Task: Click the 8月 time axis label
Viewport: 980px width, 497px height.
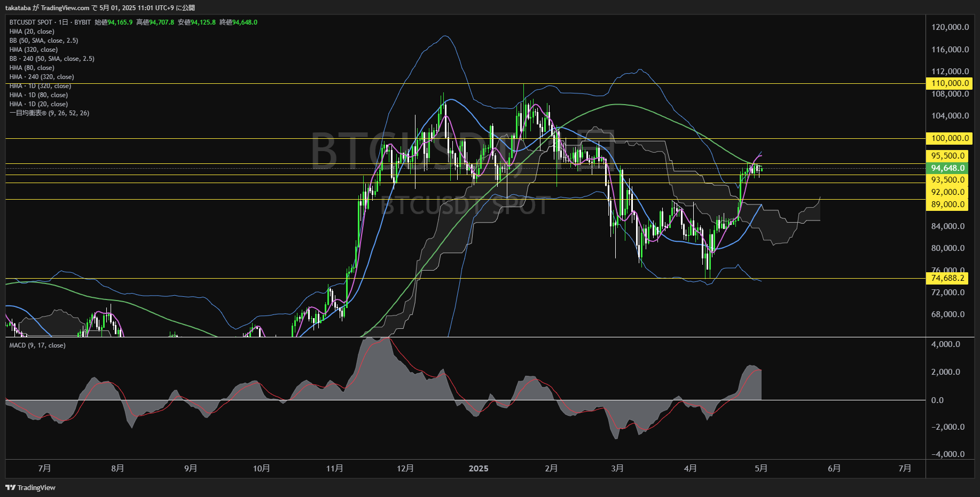Action: pyautogui.click(x=117, y=468)
